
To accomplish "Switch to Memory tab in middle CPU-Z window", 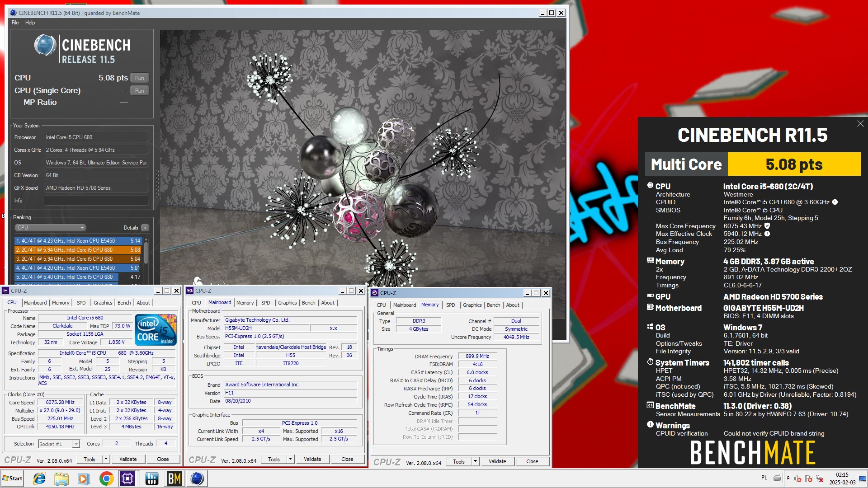I will coord(245,303).
